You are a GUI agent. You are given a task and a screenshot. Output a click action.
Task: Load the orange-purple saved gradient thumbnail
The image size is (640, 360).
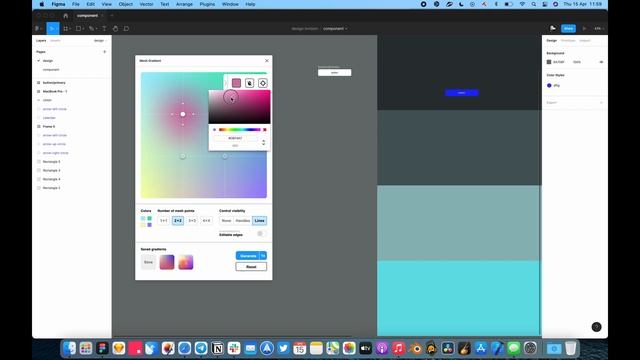pos(185,262)
